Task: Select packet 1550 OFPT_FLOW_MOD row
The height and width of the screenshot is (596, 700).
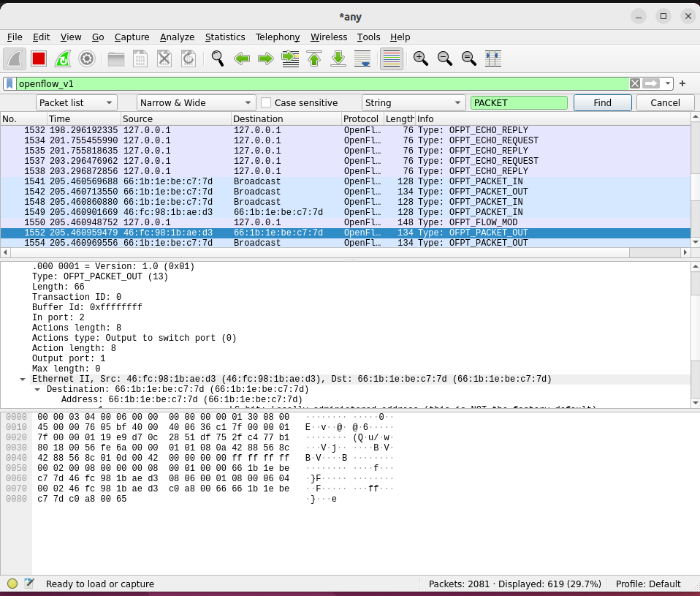Action: pyautogui.click(x=346, y=222)
